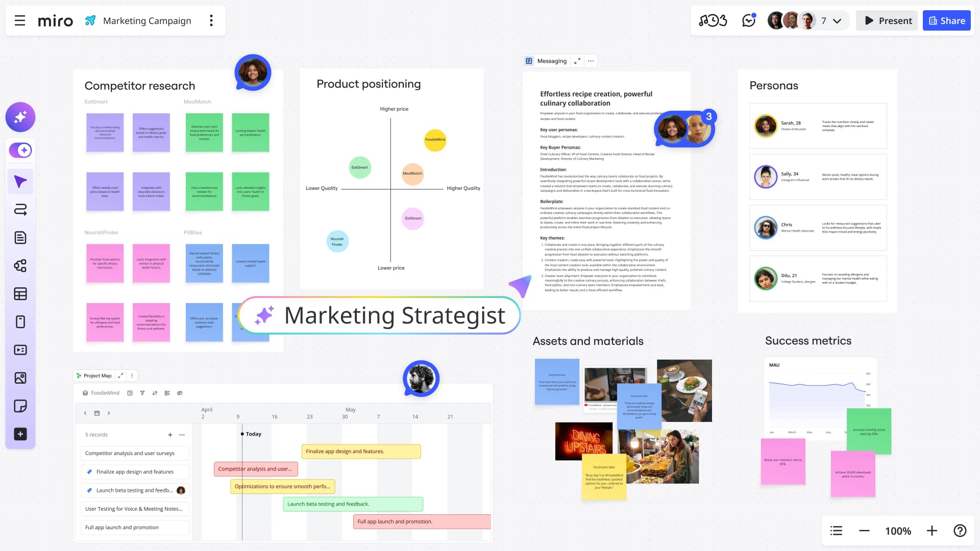Open the help question mark icon

pos(960,531)
